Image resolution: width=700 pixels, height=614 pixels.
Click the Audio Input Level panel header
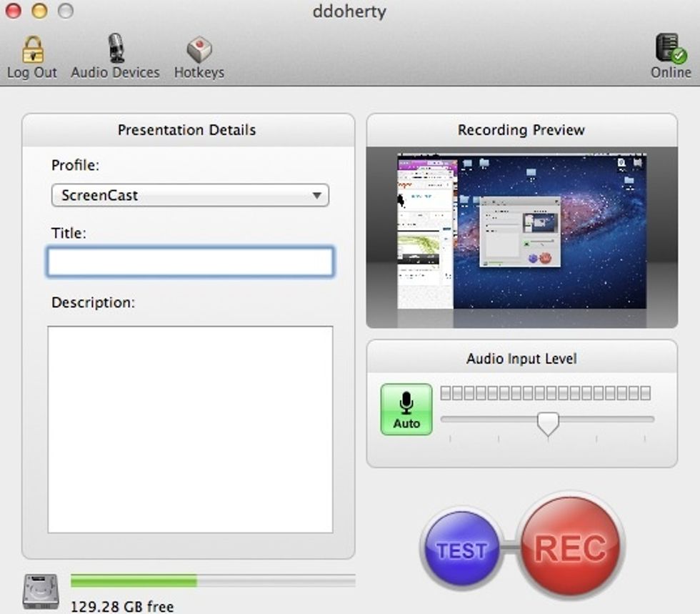click(521, 358)
